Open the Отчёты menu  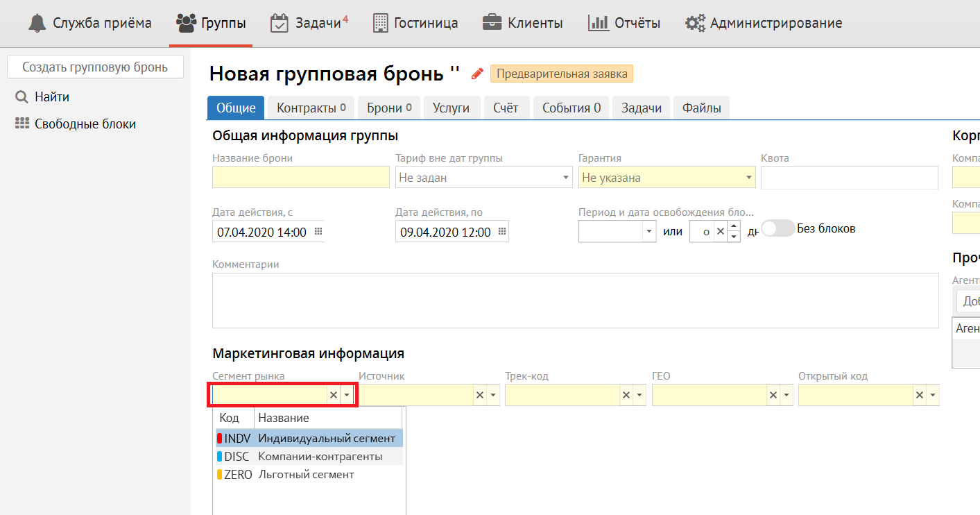pos(624,23)
